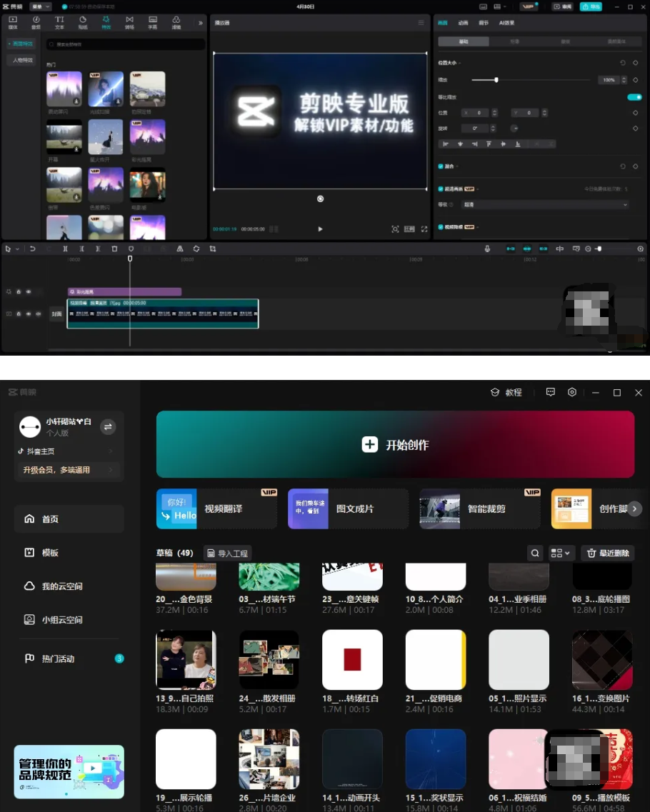The height and width of the screenshot is (812, 650).
Task: Click the scale keyframe diamond icon
Action: click(636, 80)
